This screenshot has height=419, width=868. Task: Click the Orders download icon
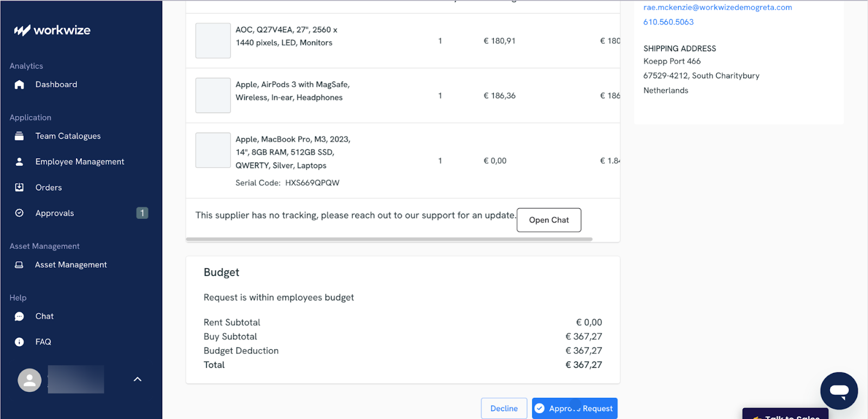tap(20, 188)
